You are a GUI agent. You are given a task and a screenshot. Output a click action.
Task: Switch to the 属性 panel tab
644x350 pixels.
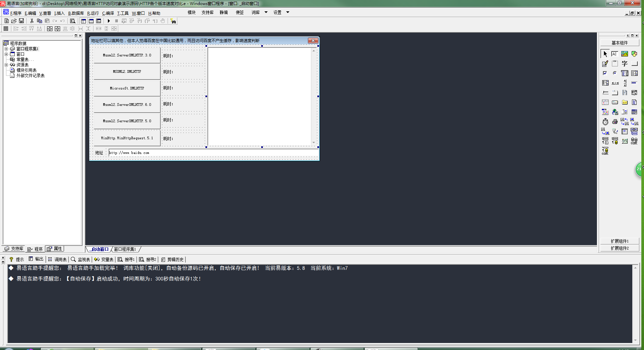click(55, 249)
